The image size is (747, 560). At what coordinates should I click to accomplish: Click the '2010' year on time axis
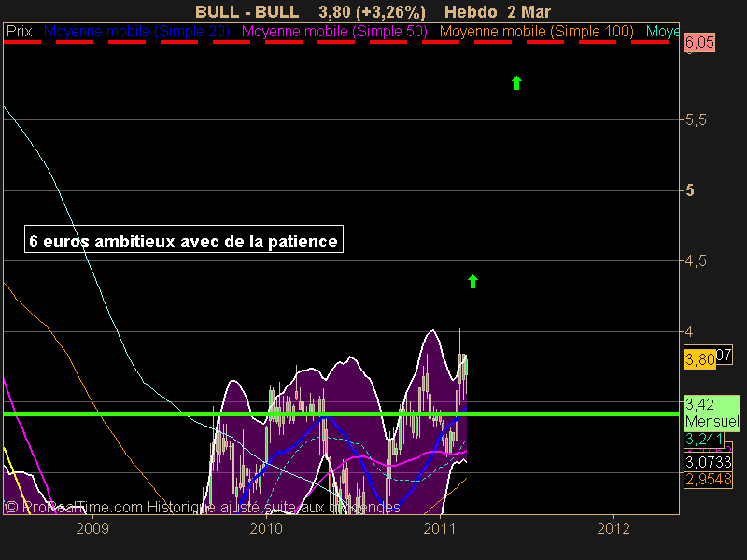pyautogui.click(x=266, y=528)
